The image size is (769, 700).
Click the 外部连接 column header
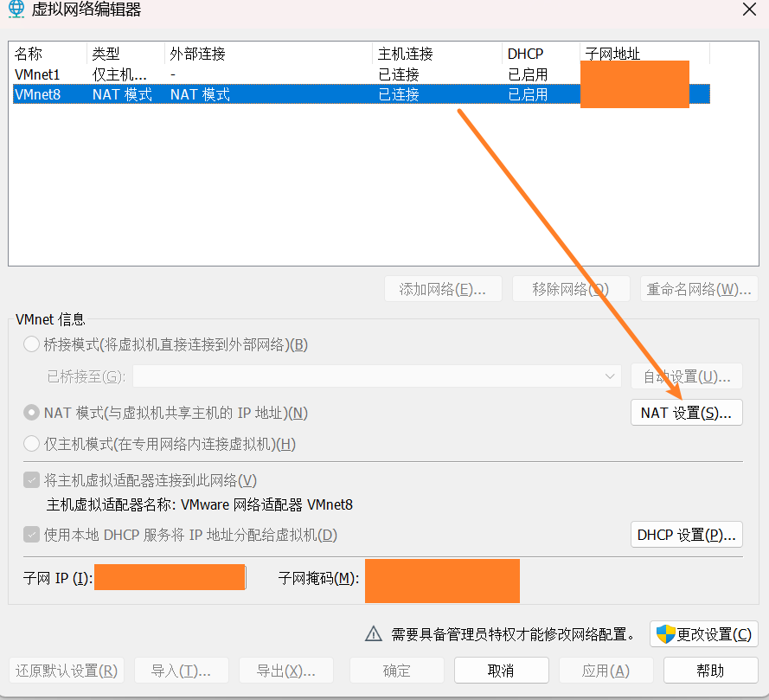269,54
